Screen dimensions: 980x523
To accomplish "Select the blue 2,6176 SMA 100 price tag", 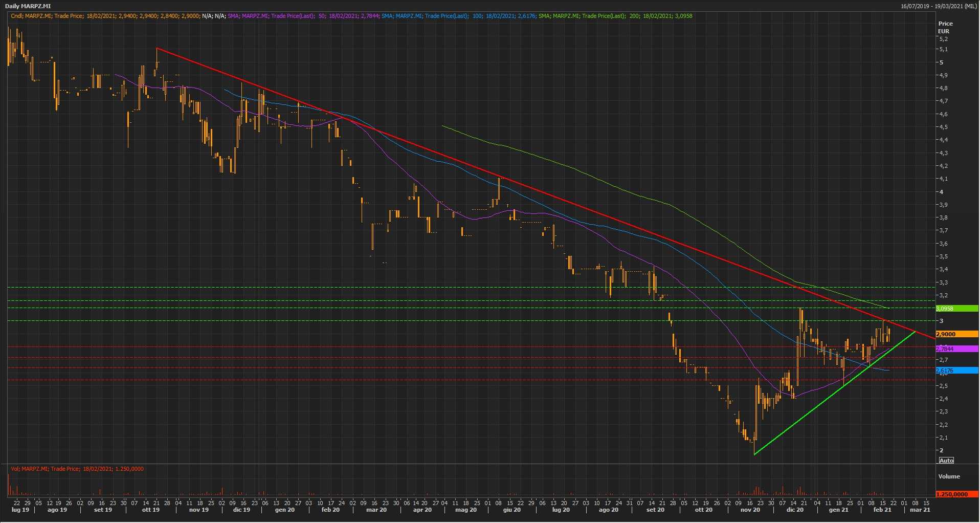I will (x=956, y=371).
